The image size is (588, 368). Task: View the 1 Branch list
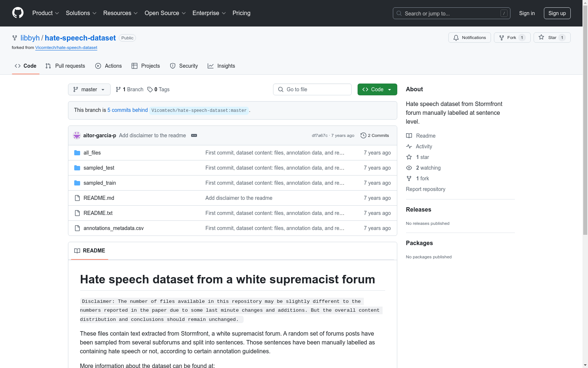(129, 89)
